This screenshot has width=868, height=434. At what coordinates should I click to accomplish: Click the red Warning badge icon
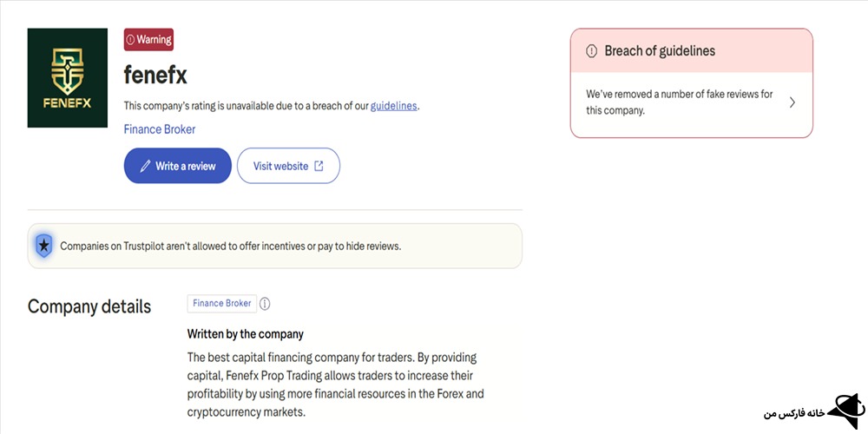(x=131, y=40)
